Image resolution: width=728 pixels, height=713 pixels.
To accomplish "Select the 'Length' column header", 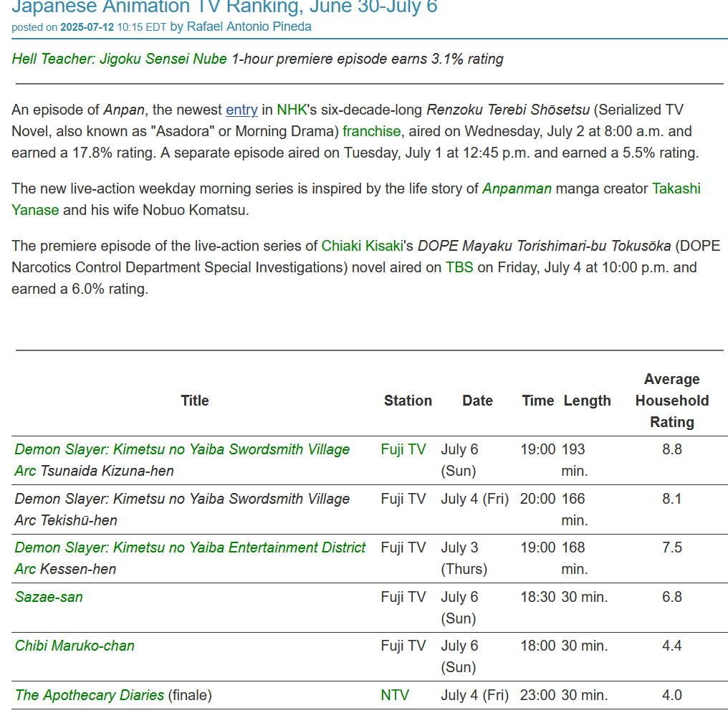I will click(x=587, y=401).
